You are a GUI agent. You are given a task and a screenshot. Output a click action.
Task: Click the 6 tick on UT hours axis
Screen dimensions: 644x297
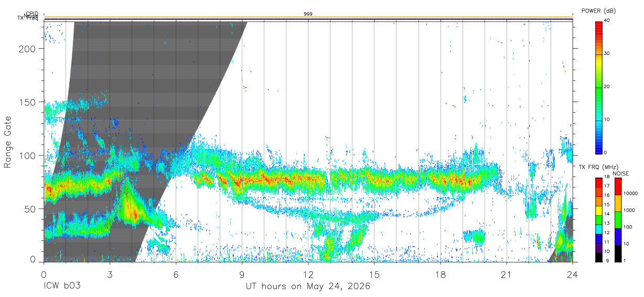coord(176,274)
